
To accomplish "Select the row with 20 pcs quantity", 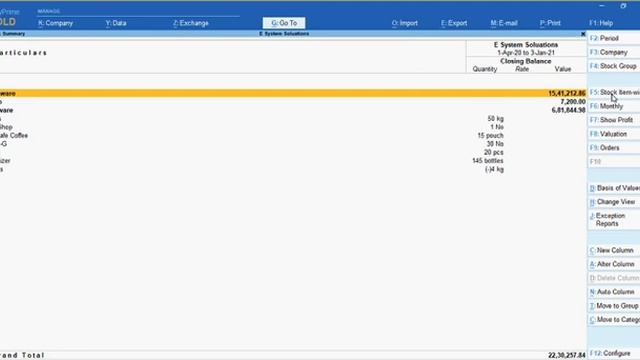I will tap(293, 152).
